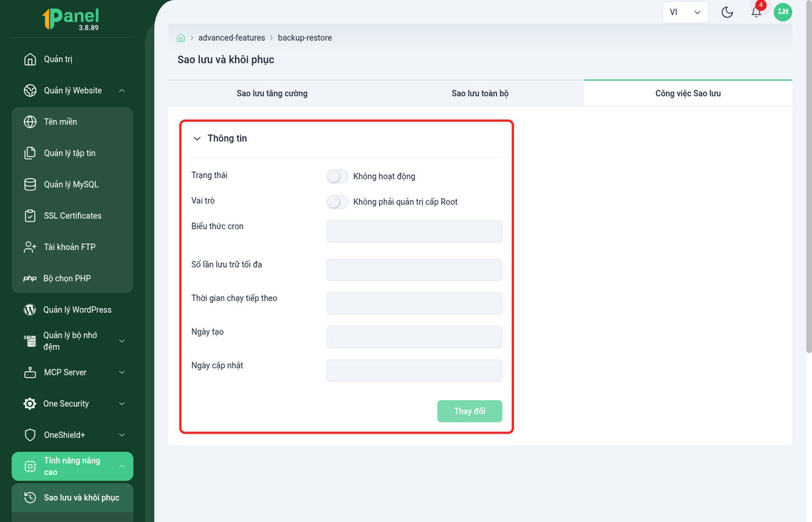Click Sao lưu và khôi phục history icon
Image resolution: width=812 pixels, height=522 pixels.
coord(30,498)
